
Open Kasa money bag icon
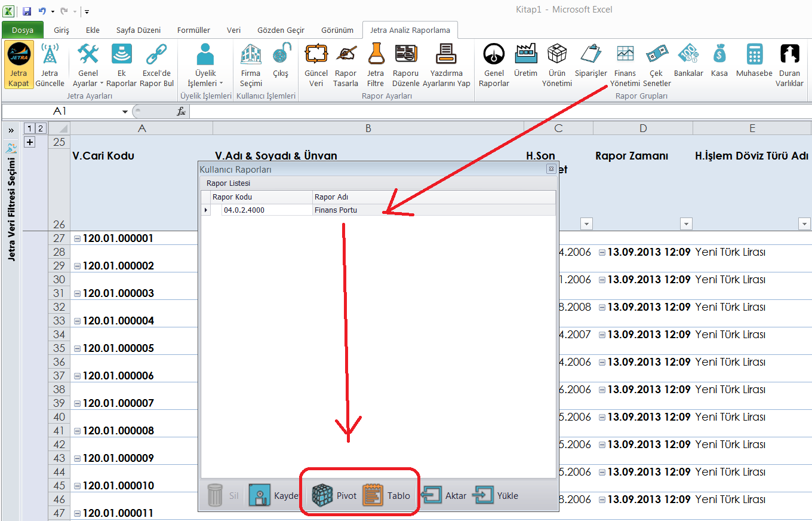coord(719,54)
